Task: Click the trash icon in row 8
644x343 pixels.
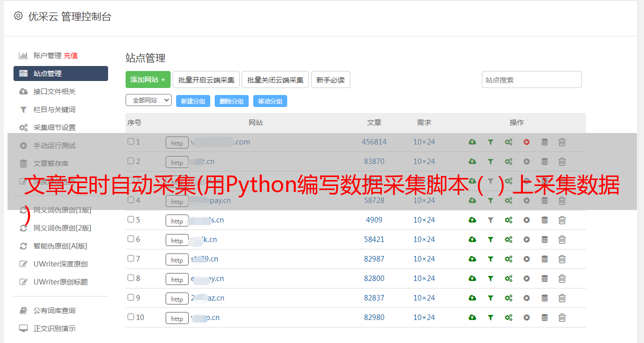Action: point(562,278)
